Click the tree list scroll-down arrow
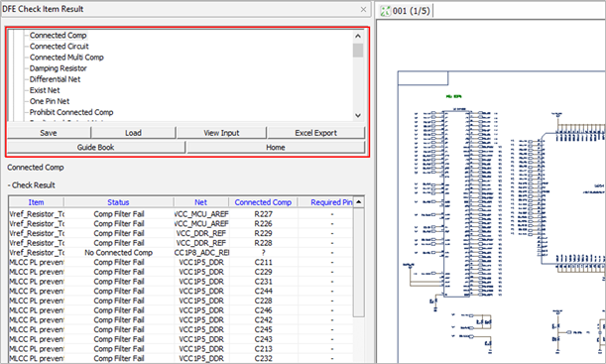 pos(358,115)
